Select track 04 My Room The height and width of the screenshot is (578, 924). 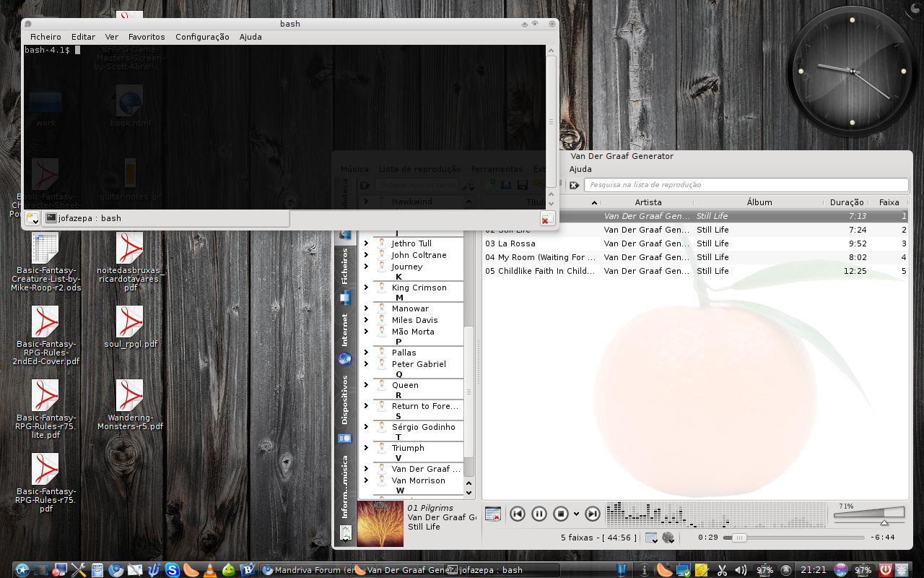tap(695, 257)
